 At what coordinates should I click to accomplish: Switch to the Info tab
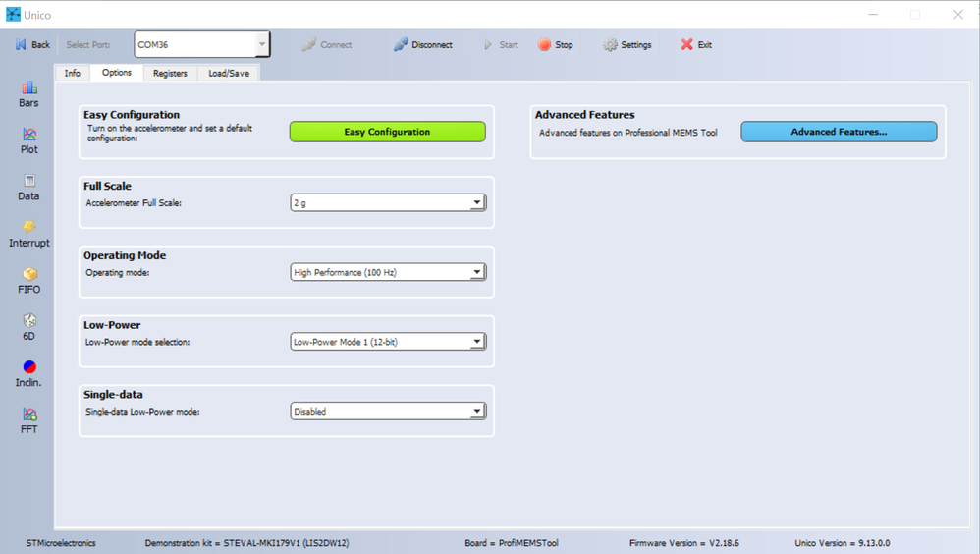coord(73,73)
